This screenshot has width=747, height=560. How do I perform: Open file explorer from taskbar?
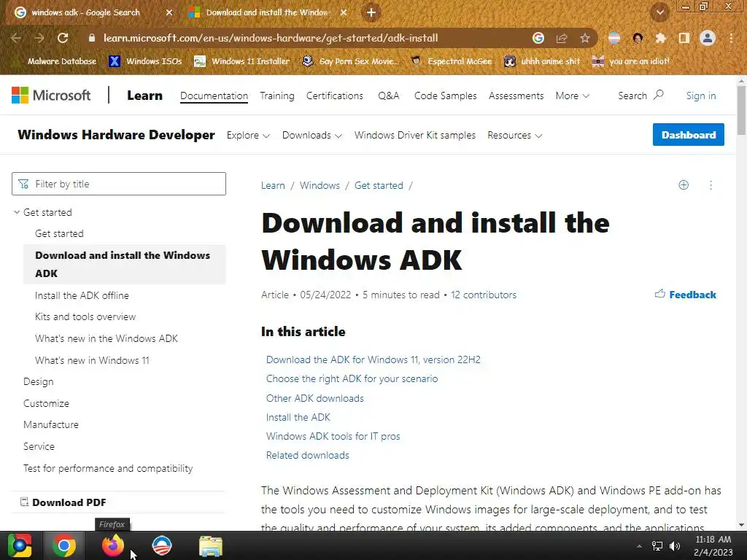click(211, 545)
